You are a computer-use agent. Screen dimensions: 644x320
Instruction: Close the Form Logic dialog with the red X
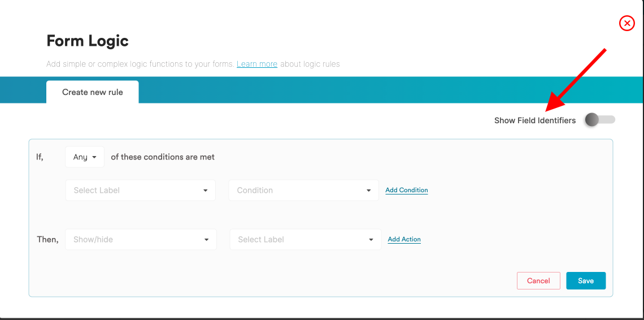(626, 23)
